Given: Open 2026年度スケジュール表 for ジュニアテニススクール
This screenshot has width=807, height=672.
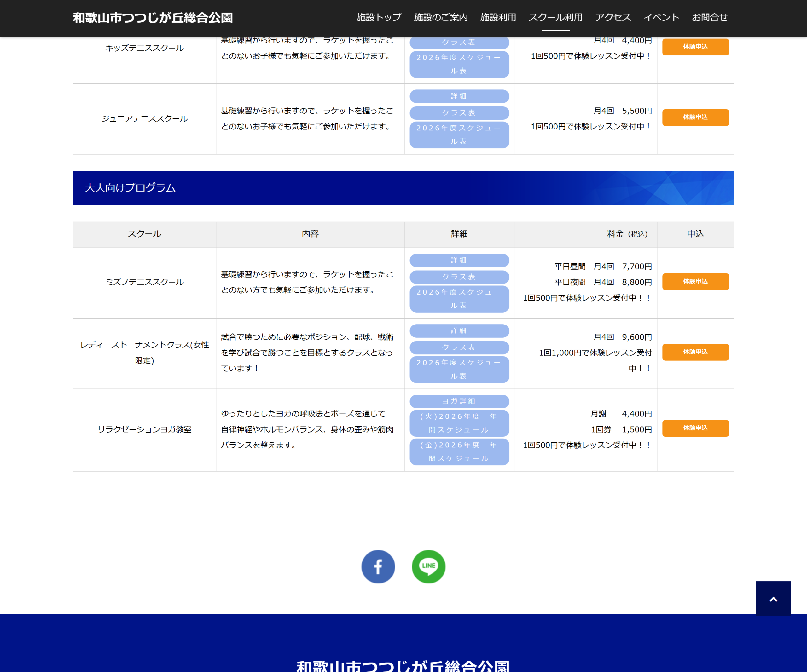Looking at the screenshot, I should tap(459, 135).
